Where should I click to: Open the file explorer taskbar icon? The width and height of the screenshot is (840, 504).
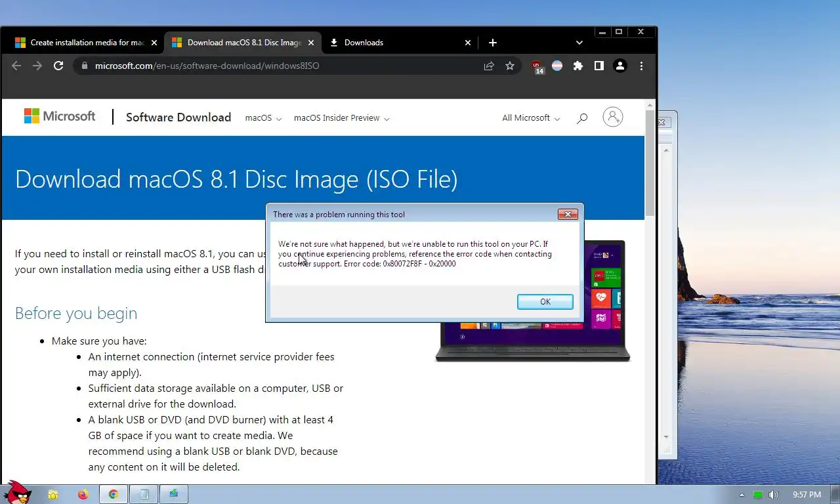[x=52, y=494]
